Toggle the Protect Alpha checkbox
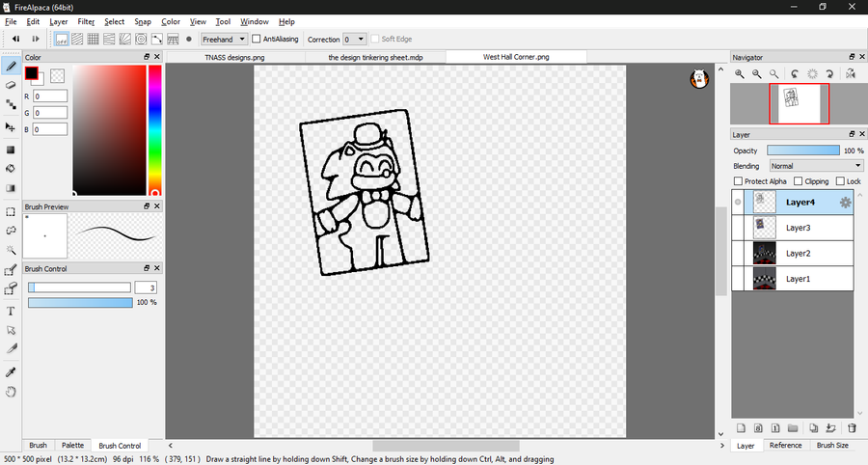 738,181
